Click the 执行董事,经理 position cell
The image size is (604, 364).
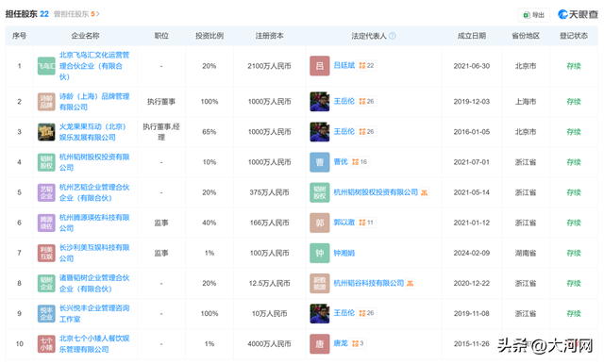click(161, 132)
